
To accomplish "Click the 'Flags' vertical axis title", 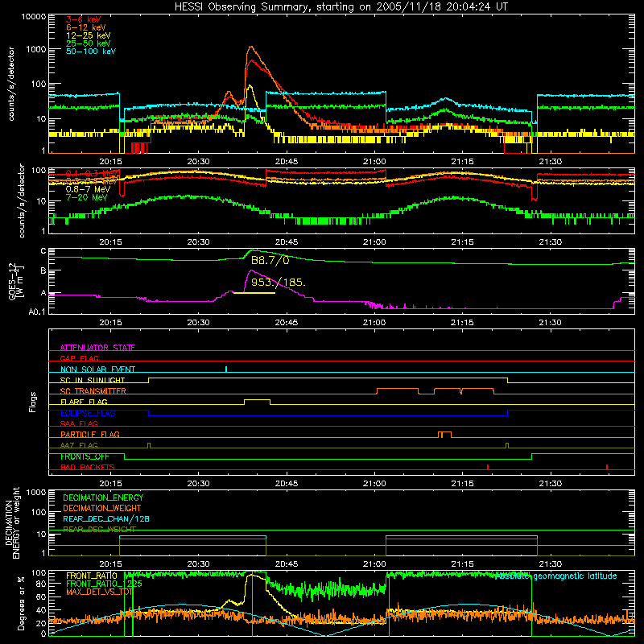I will pyautogui.click(x=33, y=402).
